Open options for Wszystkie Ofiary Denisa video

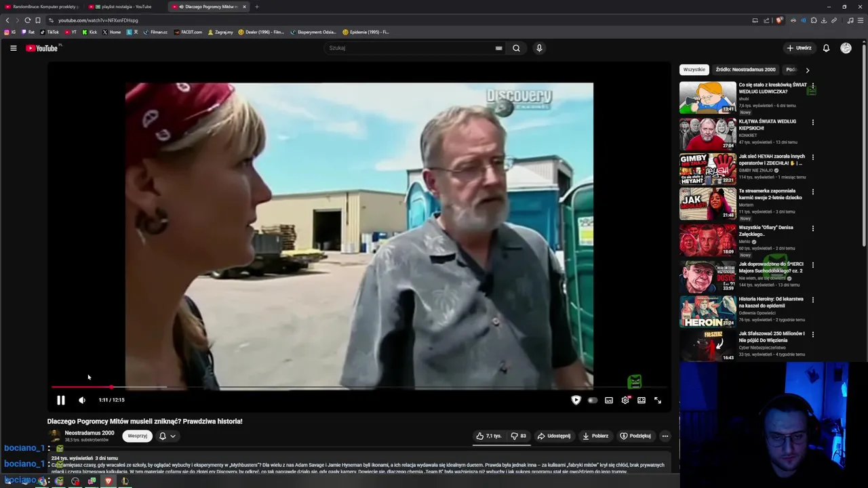812,228
